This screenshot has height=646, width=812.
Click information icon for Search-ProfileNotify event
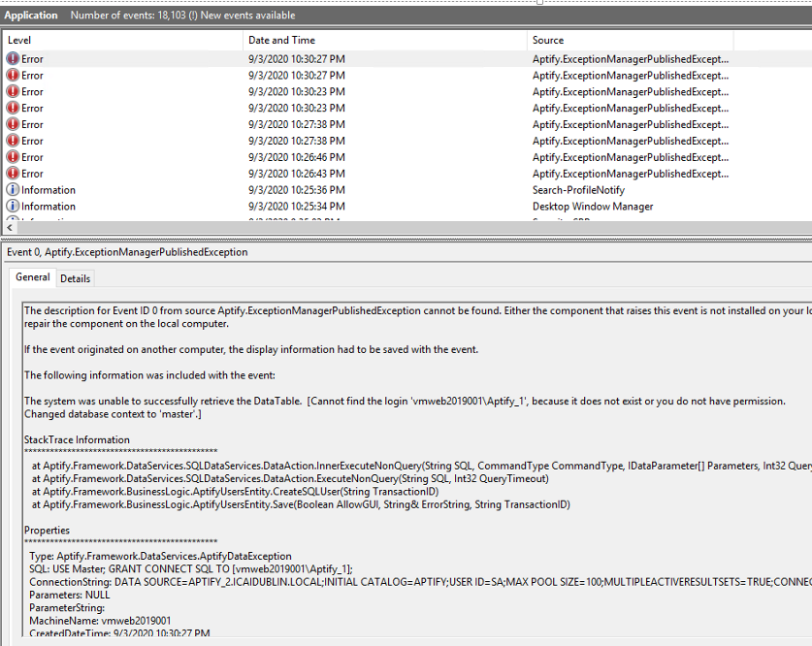13,190
